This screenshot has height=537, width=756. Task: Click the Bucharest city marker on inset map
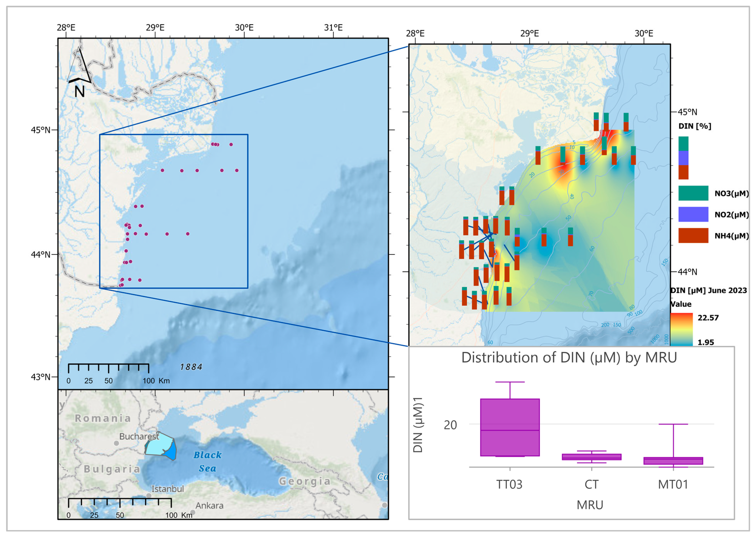[x=116, y=443]
